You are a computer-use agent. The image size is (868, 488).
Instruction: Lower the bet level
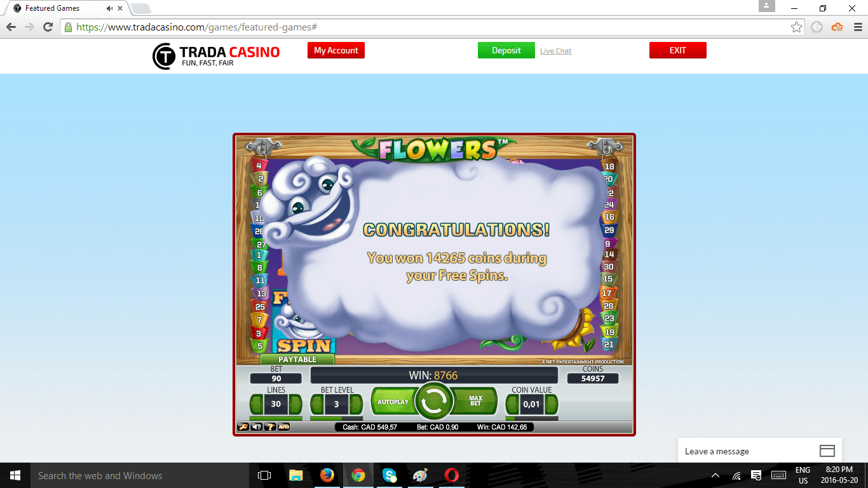317,404
